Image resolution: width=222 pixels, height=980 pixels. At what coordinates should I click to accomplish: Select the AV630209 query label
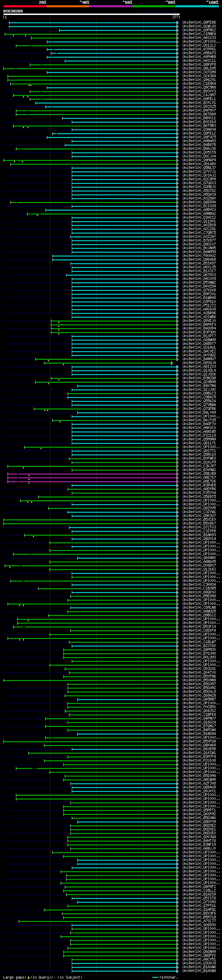(x=13, y=11)
